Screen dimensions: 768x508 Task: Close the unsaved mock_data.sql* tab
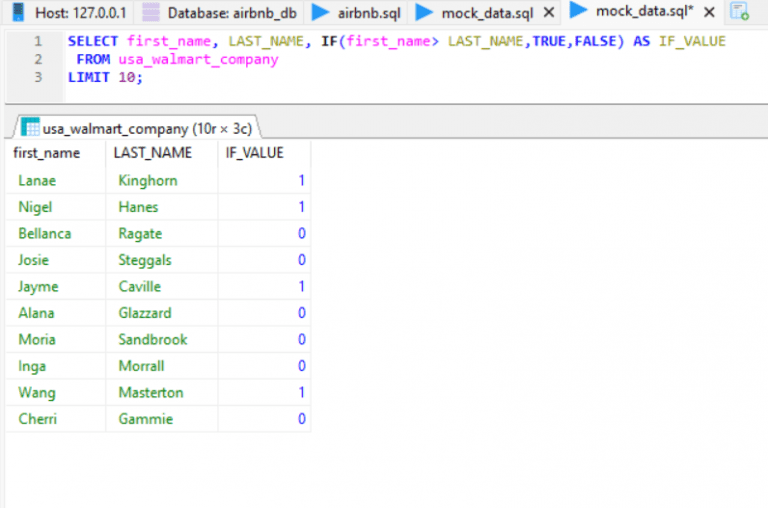[709, 11]
